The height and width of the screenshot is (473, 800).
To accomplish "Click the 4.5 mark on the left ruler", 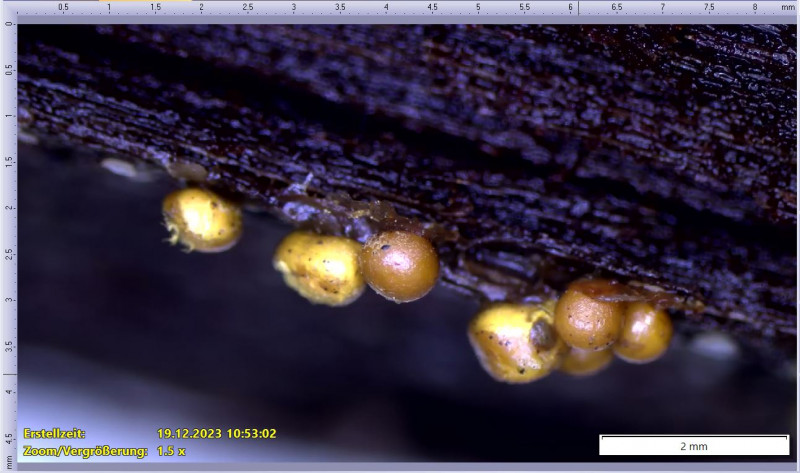I will pos(9,437).
